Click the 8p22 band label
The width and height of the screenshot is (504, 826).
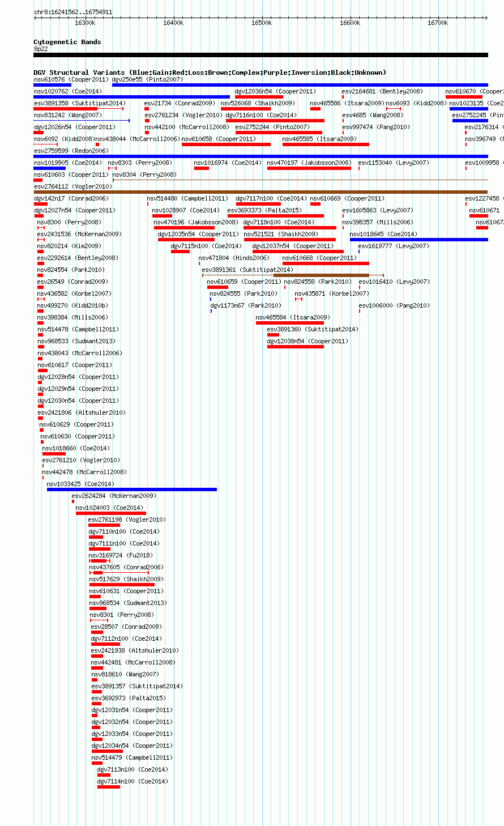click(x=41, y=49)
